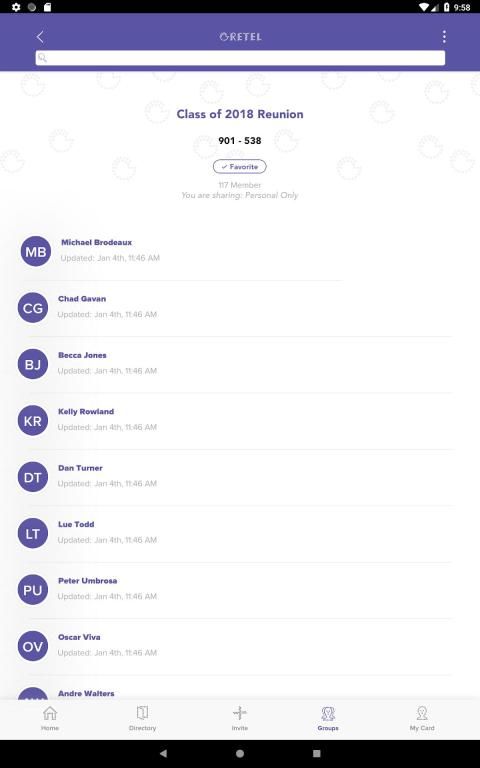
Task: Open the My Card tab
Action: pyautogui.click(x=422, y=718)
